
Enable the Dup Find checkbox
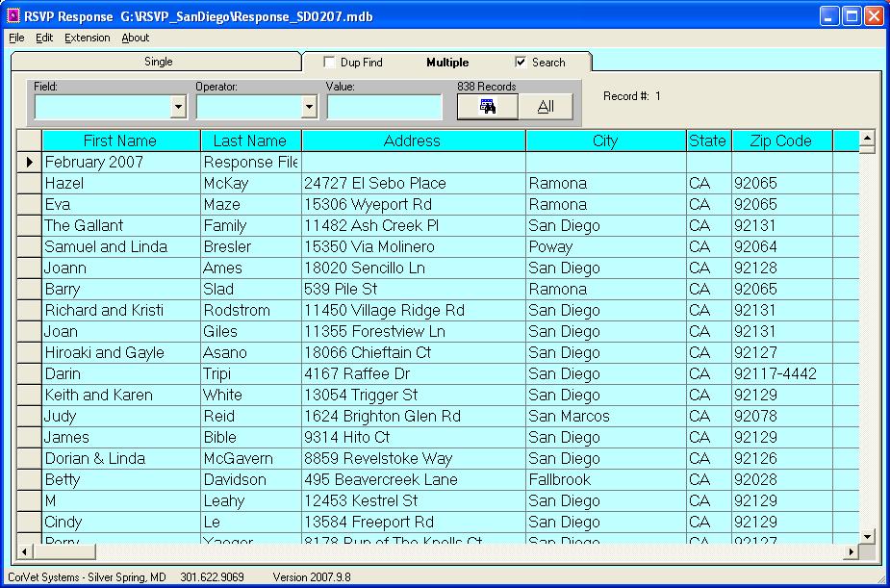pos(330,63)
